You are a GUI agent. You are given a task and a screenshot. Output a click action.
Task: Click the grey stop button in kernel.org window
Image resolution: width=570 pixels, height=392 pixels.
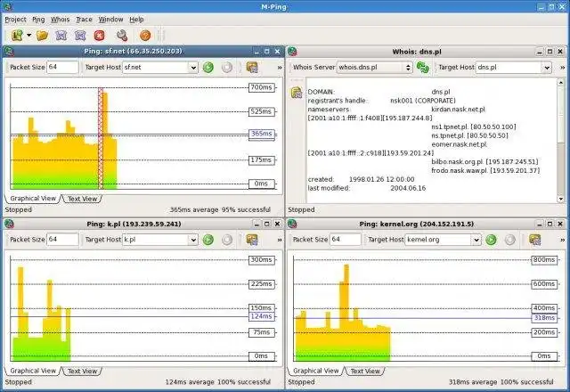(x=509, y=240)
